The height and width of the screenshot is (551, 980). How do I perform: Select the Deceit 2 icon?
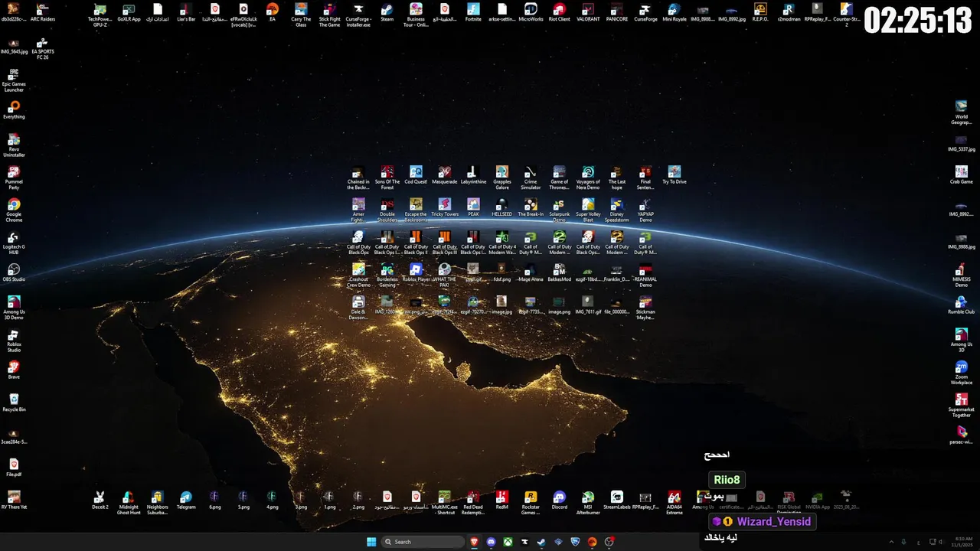(x=100, y=500)
